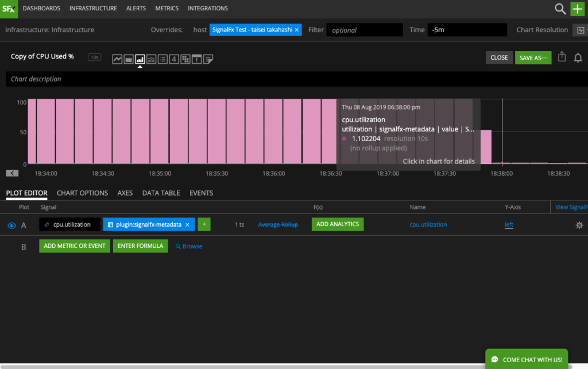The image size is (588, 369).
Task: Open the Average Rollup selector
Action: (278, 224)
